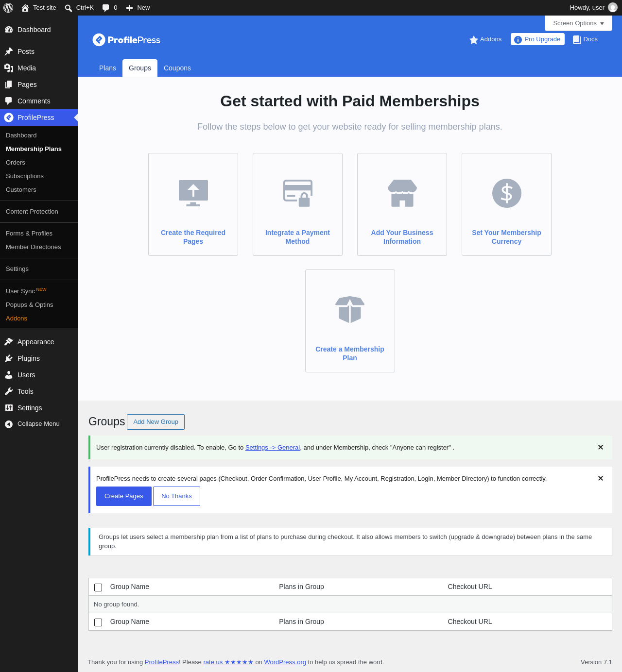Open Set Your Membership Currency link

pyautogui.click(x=506, y=237)
